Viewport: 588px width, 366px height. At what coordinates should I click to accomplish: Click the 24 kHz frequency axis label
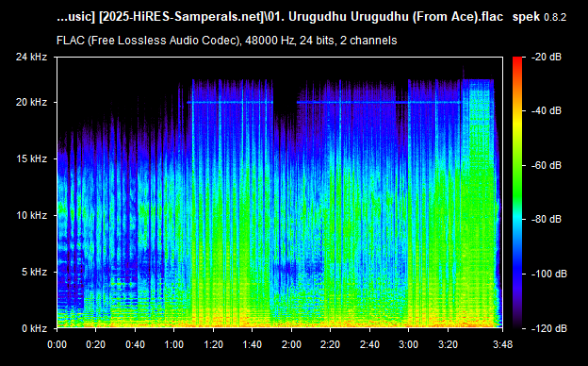point(31,57)
